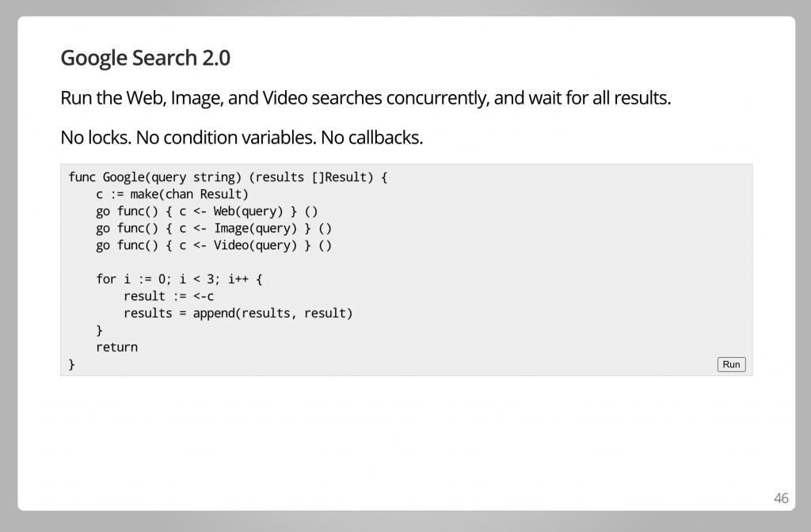Click the for loop header line
The height and width of the screenshot is (532, 811).
coord(178,279)
